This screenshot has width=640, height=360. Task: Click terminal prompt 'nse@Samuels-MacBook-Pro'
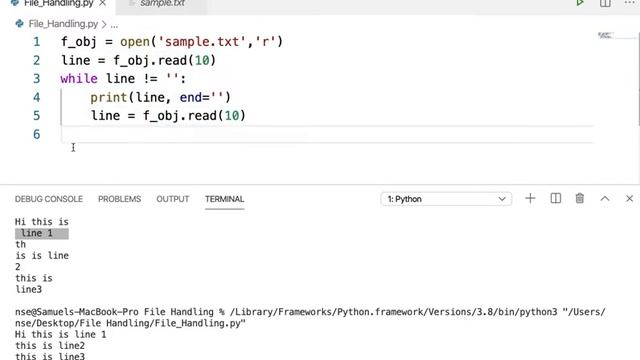pos(77,312)
